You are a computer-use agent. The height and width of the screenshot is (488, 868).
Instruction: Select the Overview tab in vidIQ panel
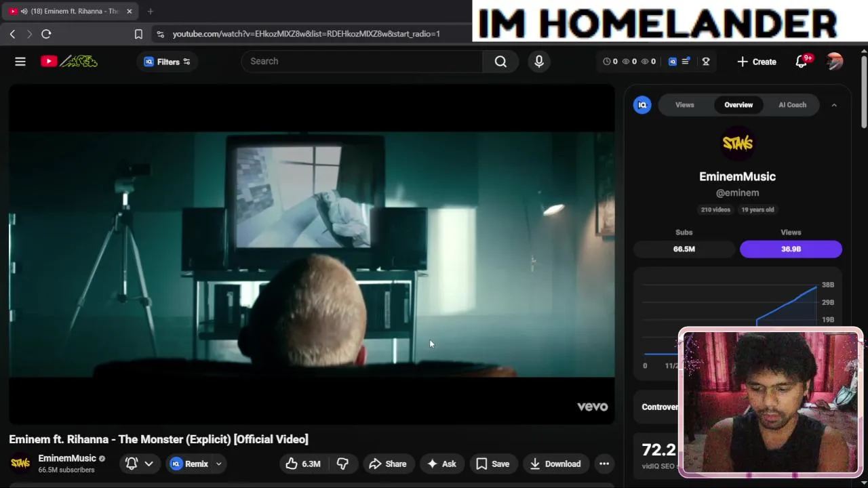738,105
